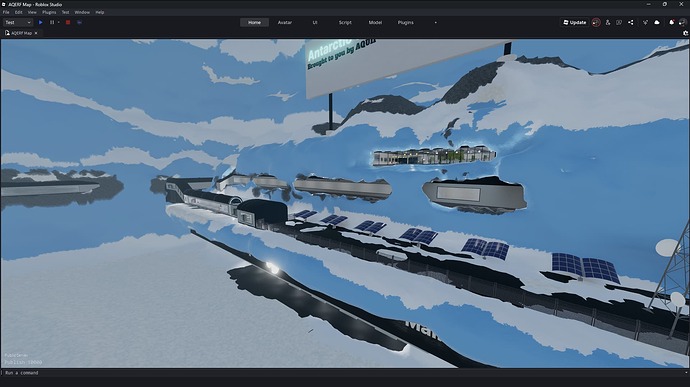Open the user account avatar
690x387 pixels.
(683, 22)
